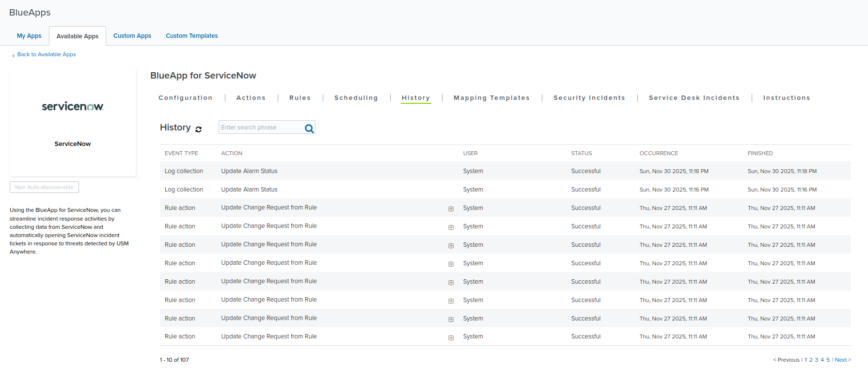
Task: Expand the first Update Change Request row
Action: [x=451, y=209]
